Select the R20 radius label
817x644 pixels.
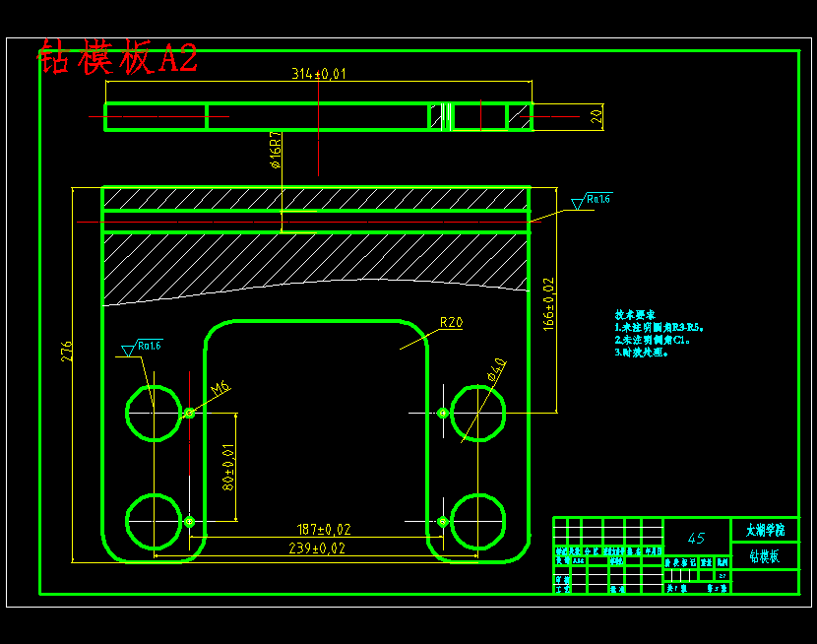point(451,323)
